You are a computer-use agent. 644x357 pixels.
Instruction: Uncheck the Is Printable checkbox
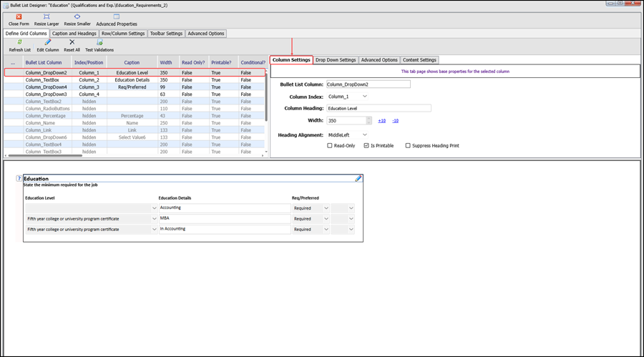(366, 145)
